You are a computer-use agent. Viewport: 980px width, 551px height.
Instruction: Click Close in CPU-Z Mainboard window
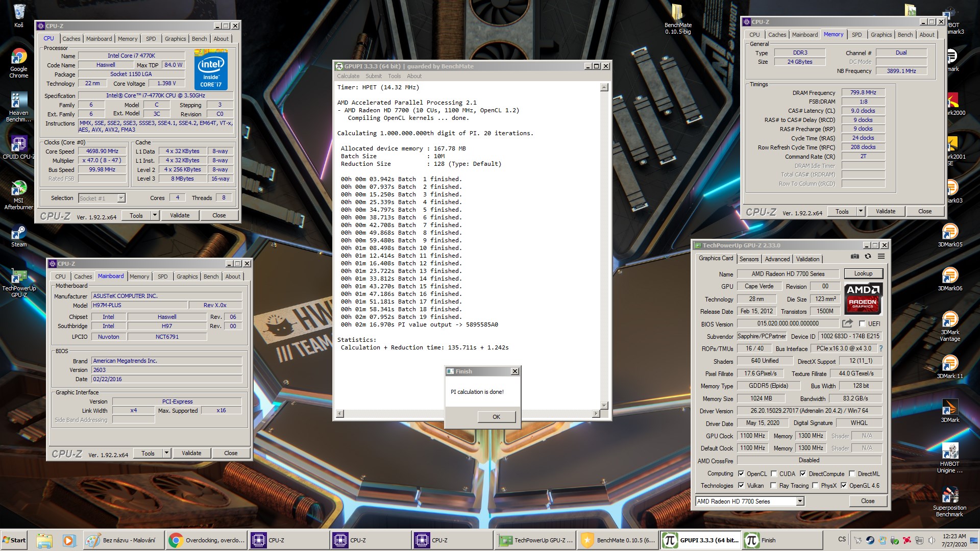point(231,453)
